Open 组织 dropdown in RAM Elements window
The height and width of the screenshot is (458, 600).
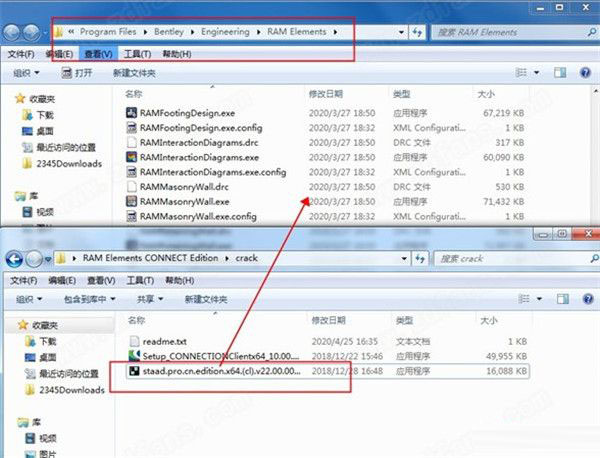click(x=26, y=73)
